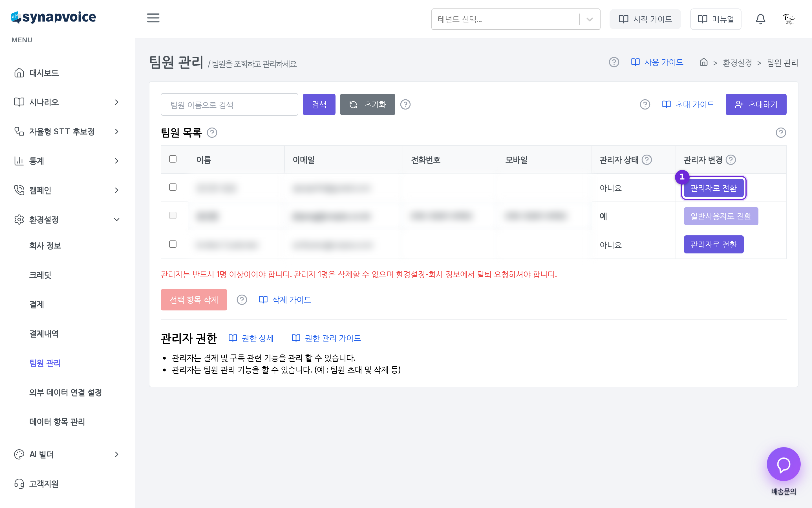Click 선택 항목 삭제 button
The width and height of the screenshot is (812, 508).
(x=194, y=300)
